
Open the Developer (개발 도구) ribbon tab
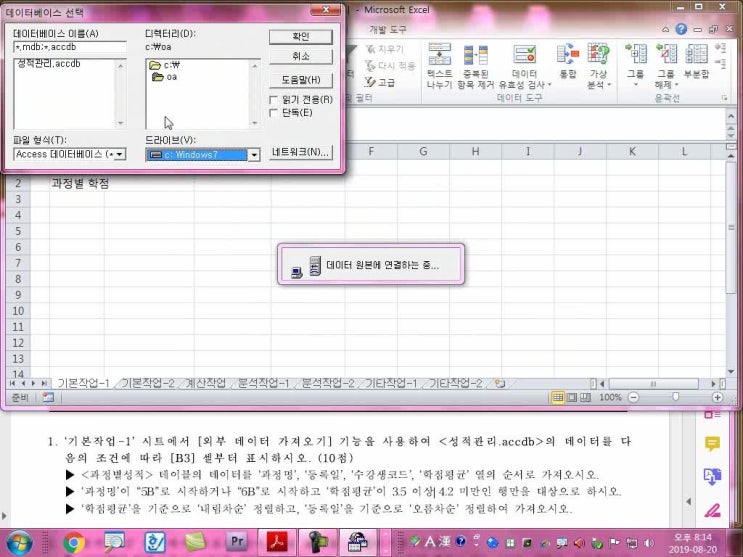click(x=388, y=29)
